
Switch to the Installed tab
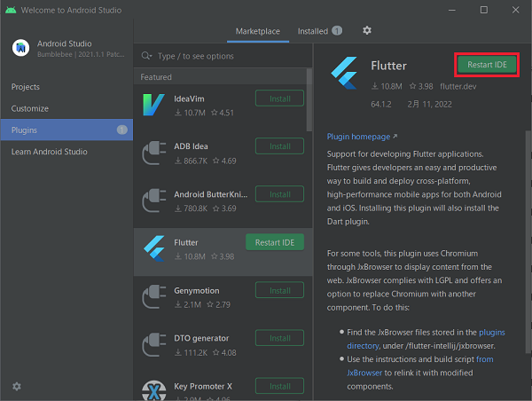[x=319, y=31]
